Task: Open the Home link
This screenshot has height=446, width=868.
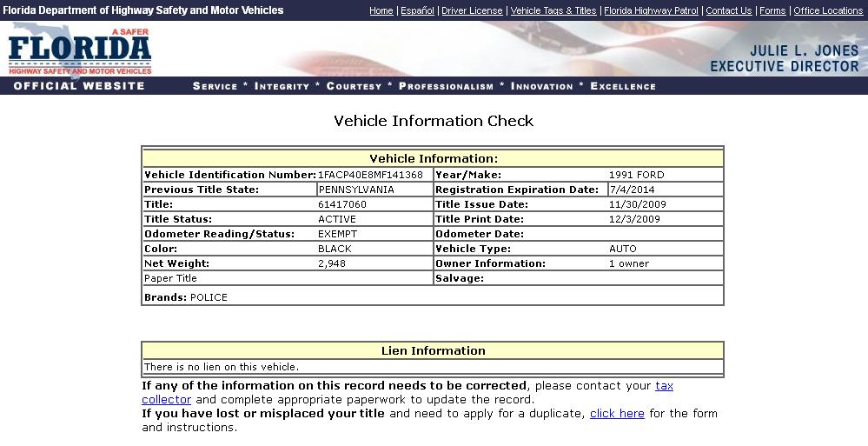Action: (x=381, y=10)
